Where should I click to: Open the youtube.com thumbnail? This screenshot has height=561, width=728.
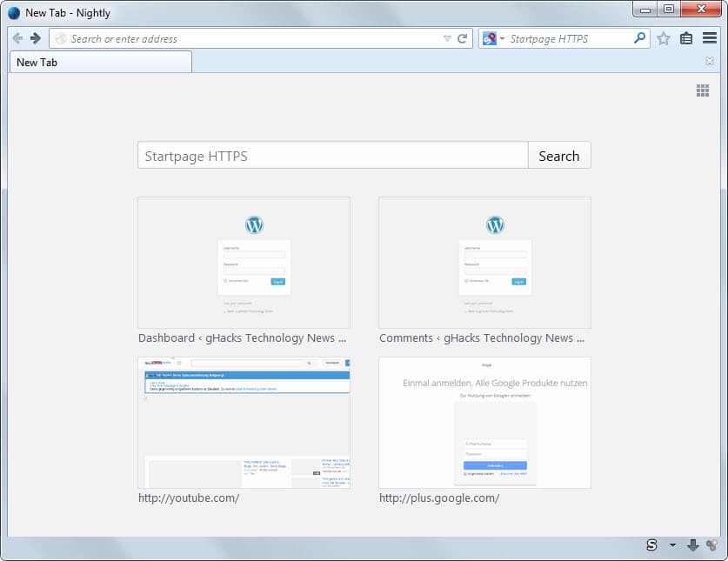click(244, 423)
